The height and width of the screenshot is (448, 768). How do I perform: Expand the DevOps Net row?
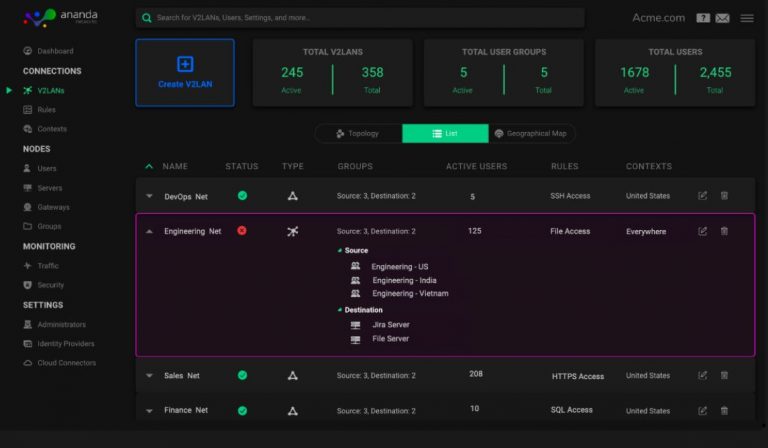[x=149, y=196]
